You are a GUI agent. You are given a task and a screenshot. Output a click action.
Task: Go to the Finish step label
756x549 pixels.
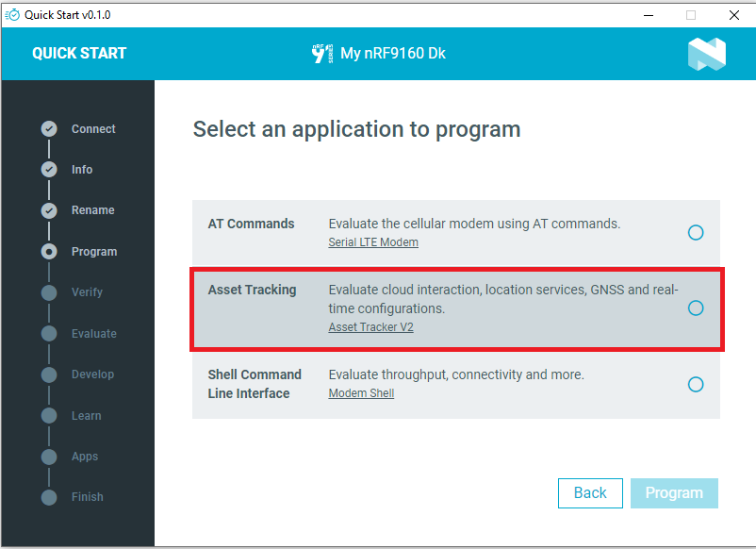(88, 497)
